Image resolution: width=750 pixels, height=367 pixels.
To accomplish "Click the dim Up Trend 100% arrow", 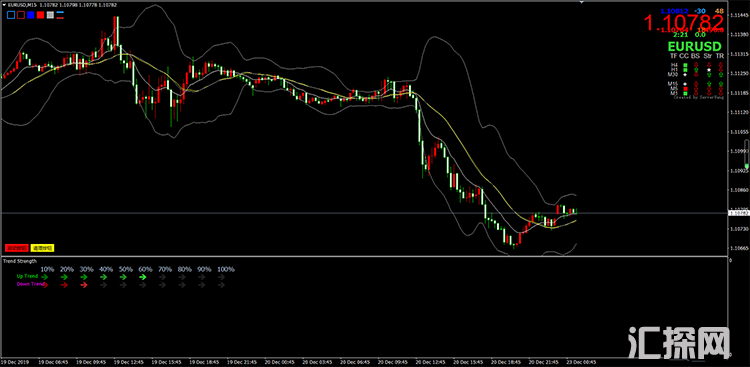I will tap(221, 277).
